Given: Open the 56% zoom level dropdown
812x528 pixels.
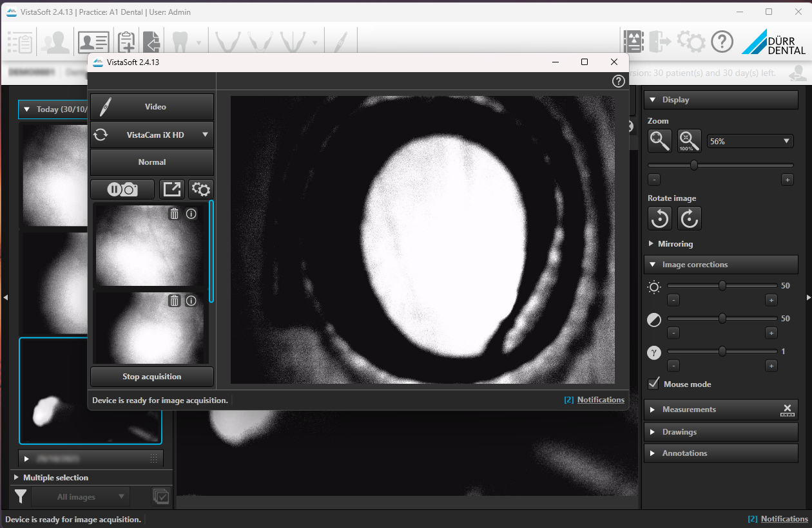Looking at the screenshot, I should tap(750, 141).
